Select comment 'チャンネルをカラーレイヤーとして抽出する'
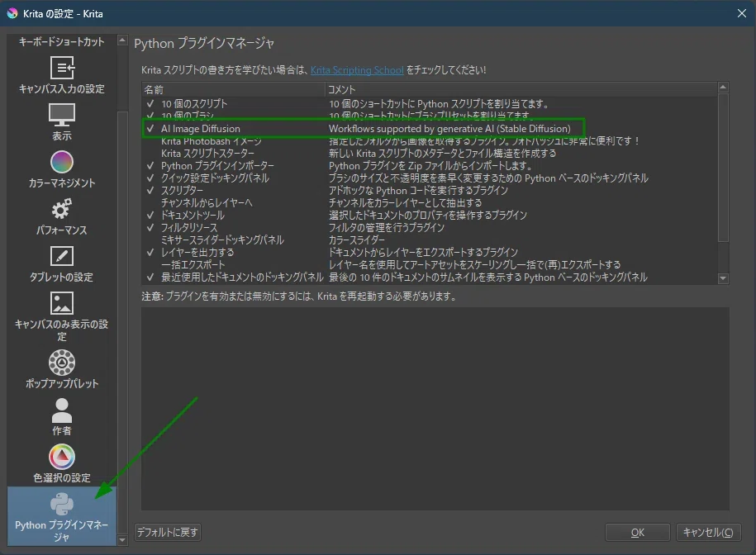 (x=405, y=203)
